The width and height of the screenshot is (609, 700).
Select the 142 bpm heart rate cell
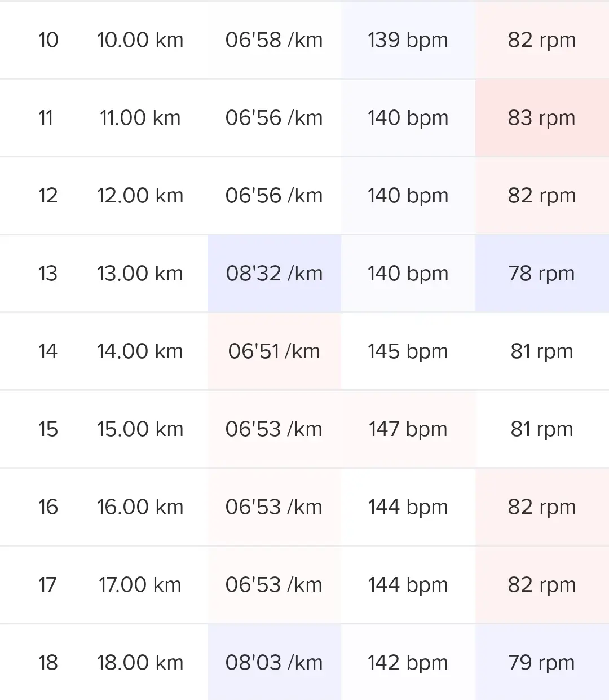click(x=408, y=663)
